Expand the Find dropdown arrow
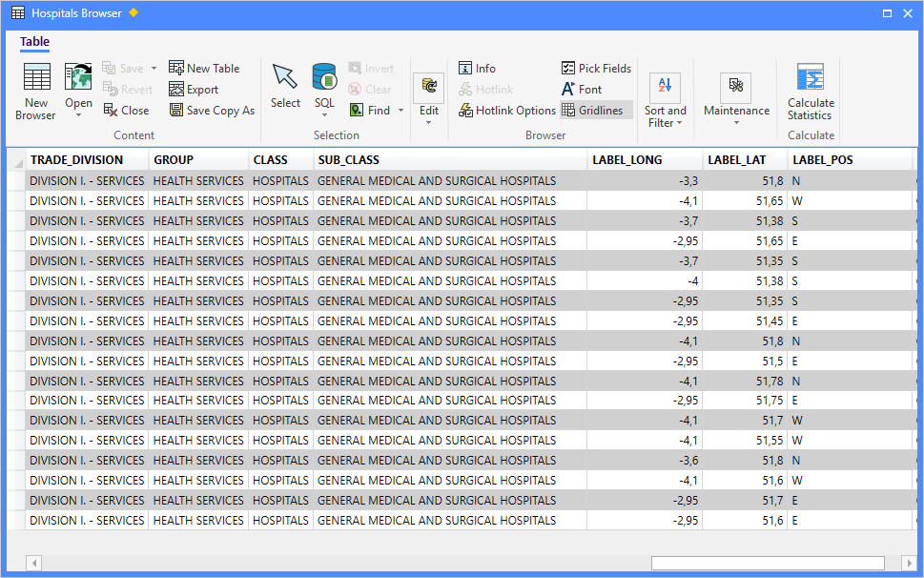Viewport: 924px width, 578px height. 400,111
